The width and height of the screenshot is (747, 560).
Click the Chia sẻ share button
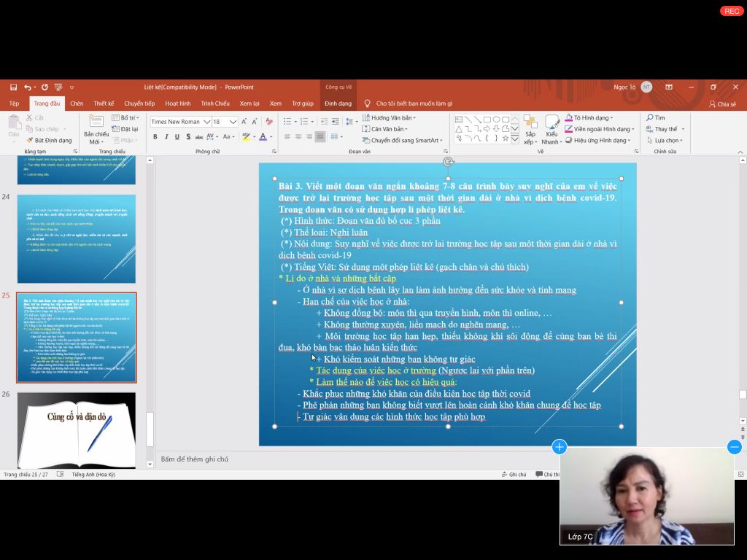(x=723, y=104)
